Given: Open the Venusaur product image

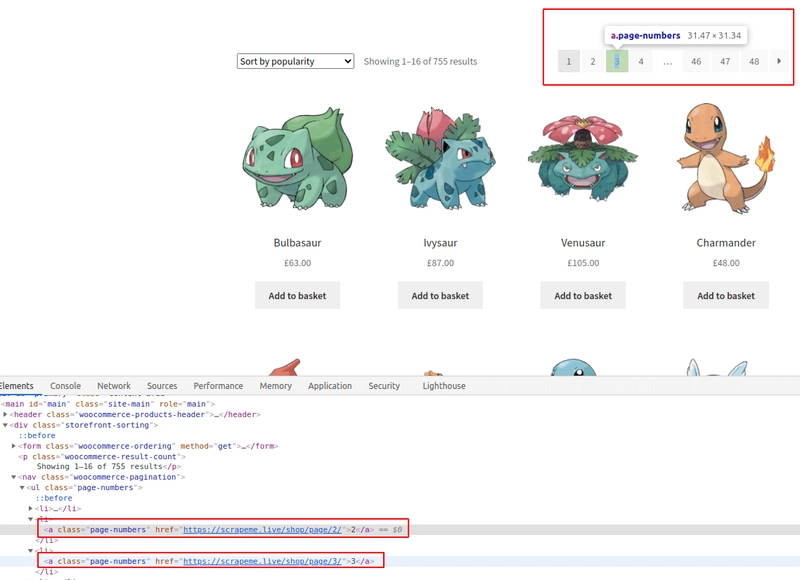Looking at the screenshot, I should coord(583,158).
